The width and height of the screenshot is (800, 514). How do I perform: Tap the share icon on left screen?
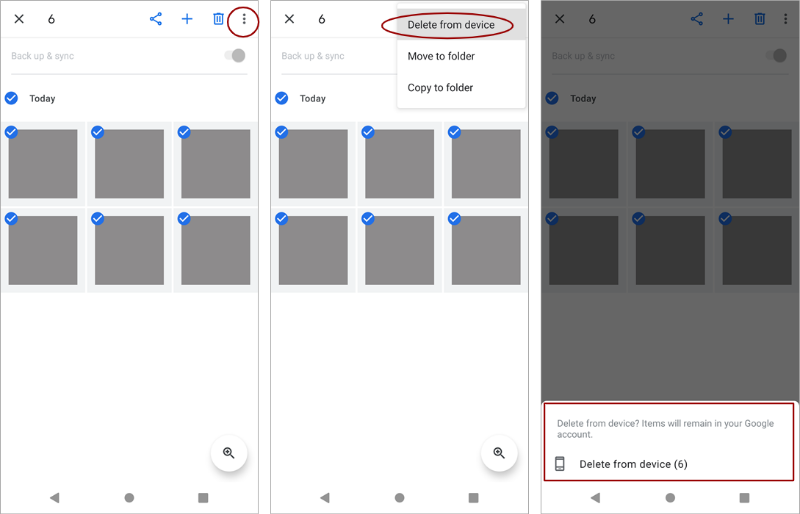pyautogui.click(x=156, y=19)
